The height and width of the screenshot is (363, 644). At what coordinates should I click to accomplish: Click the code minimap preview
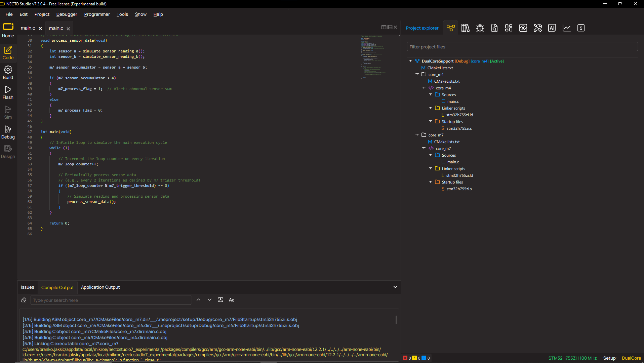pos(373,56)
